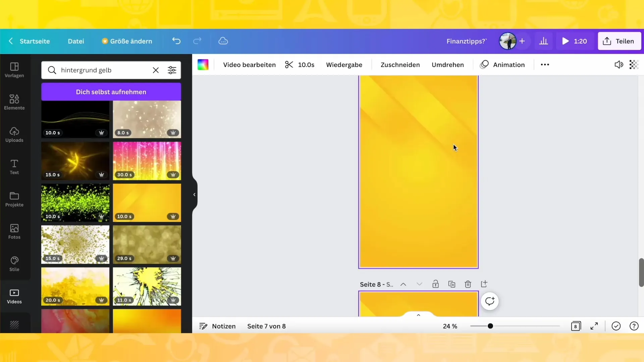This screenshot has height=362, width=644.
Task: Open the Uploads sidebar tab
Action: (x=14, y=134)
